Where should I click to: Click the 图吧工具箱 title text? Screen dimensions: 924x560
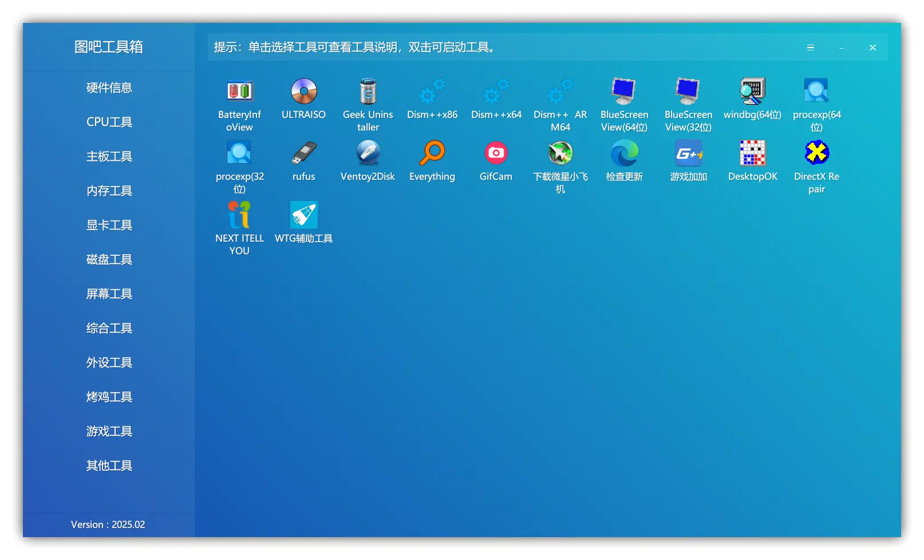coord(109,47)
